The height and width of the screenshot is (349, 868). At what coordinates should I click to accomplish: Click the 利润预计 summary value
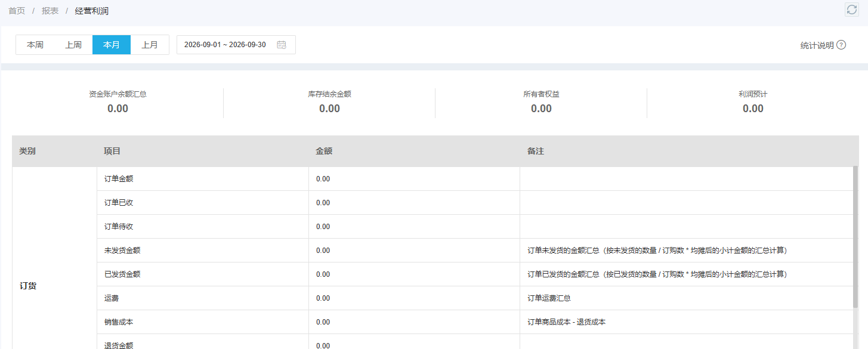pyautogui.click(x=753, y=109)
